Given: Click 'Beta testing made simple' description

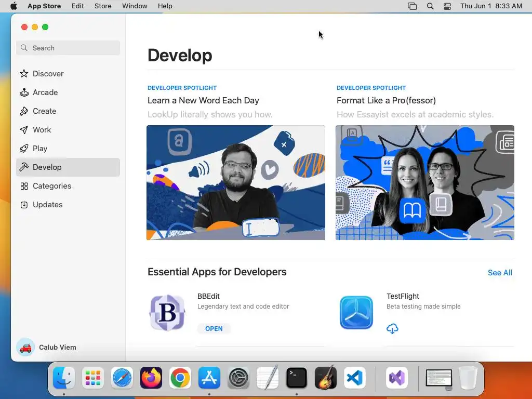Looking at the screenshot, I should (423, 307).
